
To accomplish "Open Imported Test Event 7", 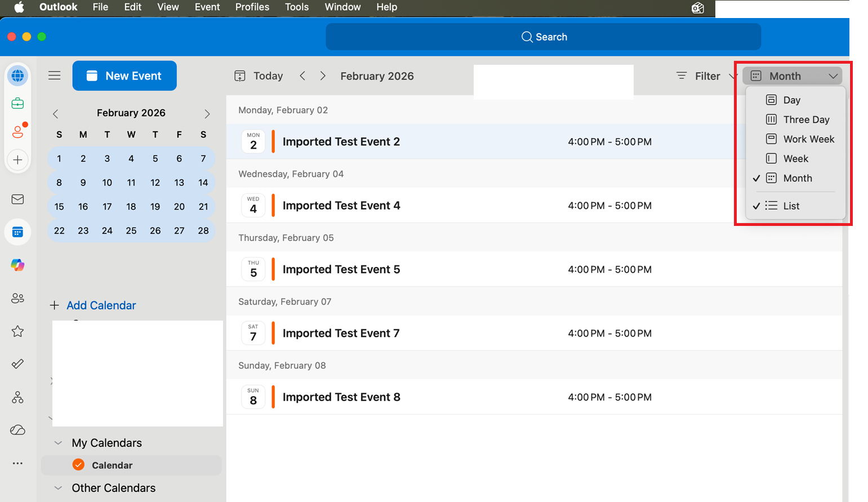I will click(534, 333).
